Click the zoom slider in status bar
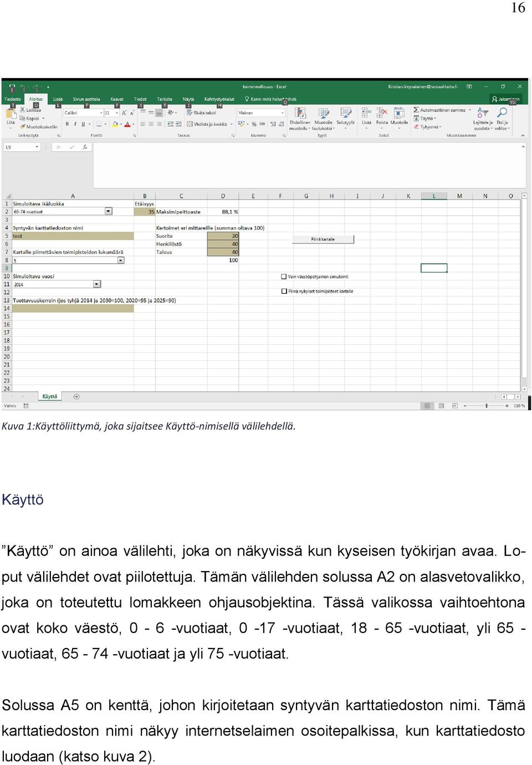This screenshot has height=765, width=532. point(487,406)
